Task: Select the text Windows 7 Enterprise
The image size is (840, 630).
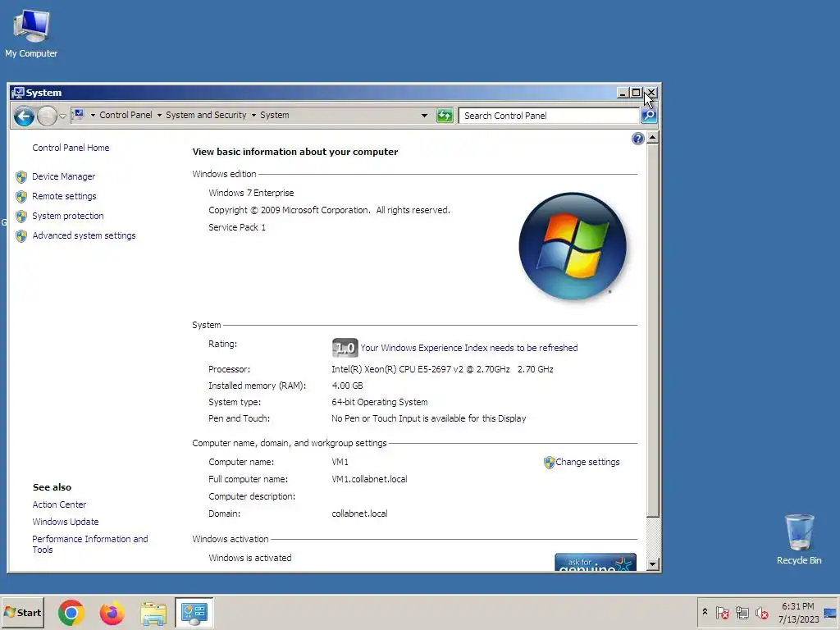Action: coord(251,193)
